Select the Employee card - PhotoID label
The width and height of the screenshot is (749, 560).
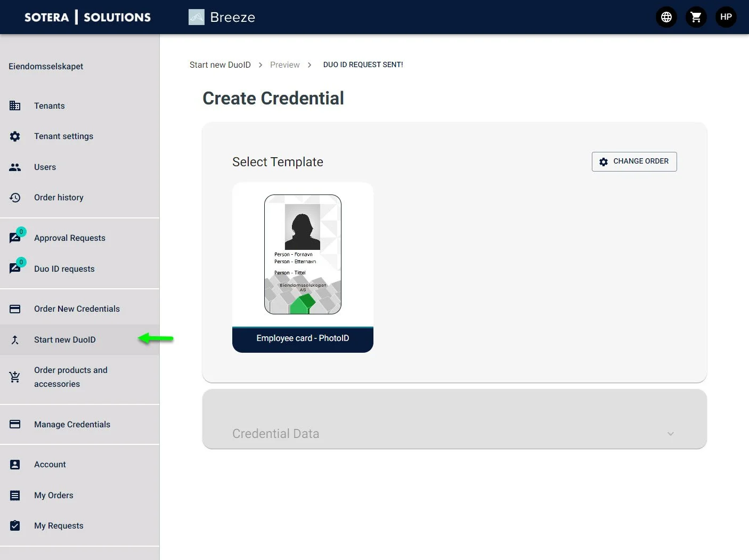point(303,339)
